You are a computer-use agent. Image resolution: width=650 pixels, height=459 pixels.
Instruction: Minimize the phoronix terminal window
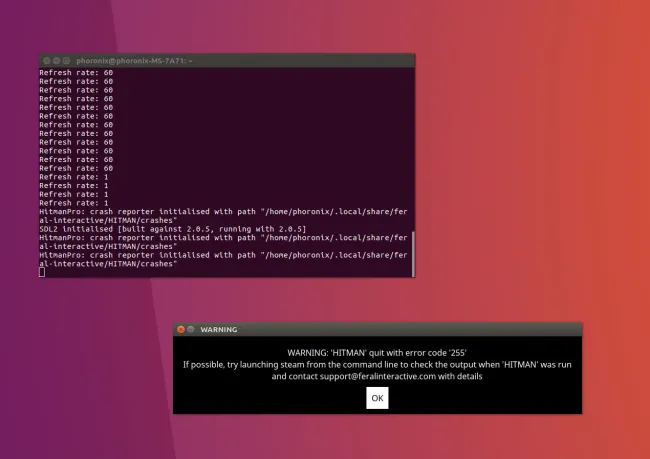pos(56,61)
